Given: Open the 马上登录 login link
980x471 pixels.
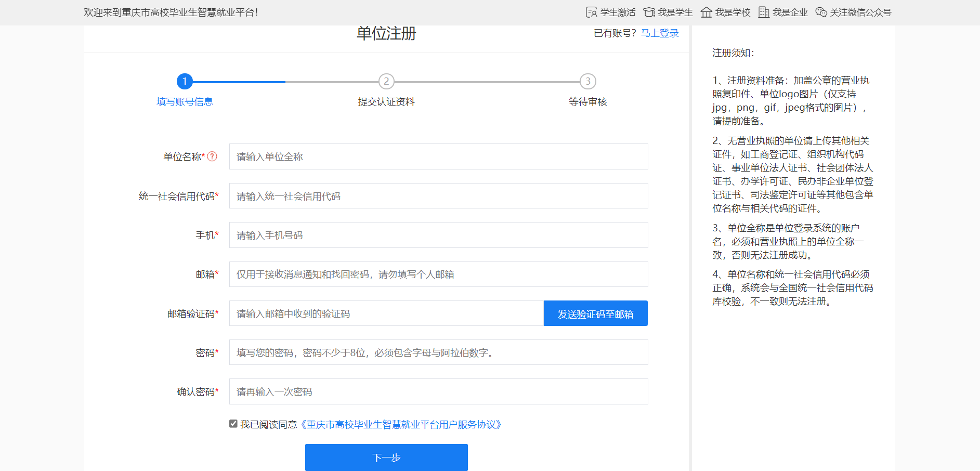Looking at the screenshot, I should point(660,33).
